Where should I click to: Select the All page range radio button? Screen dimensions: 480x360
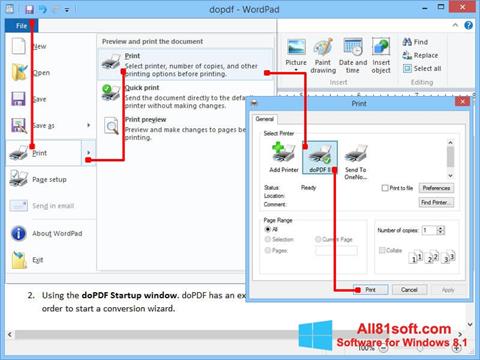268,229
